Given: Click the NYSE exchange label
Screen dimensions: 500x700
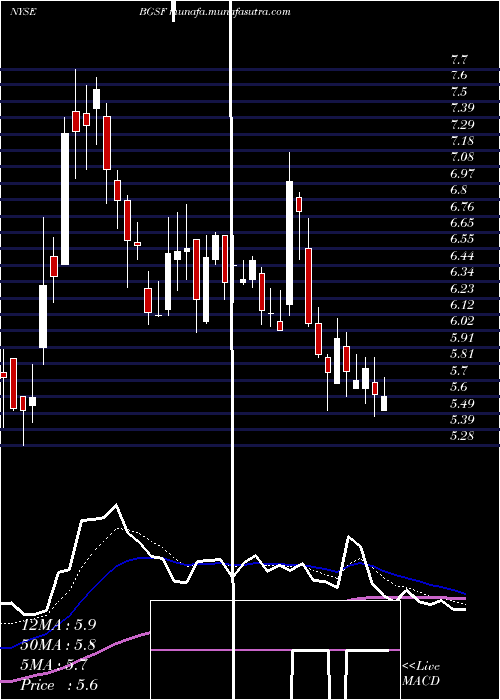Looking at the screenshot, I should [x=23, y=12].
